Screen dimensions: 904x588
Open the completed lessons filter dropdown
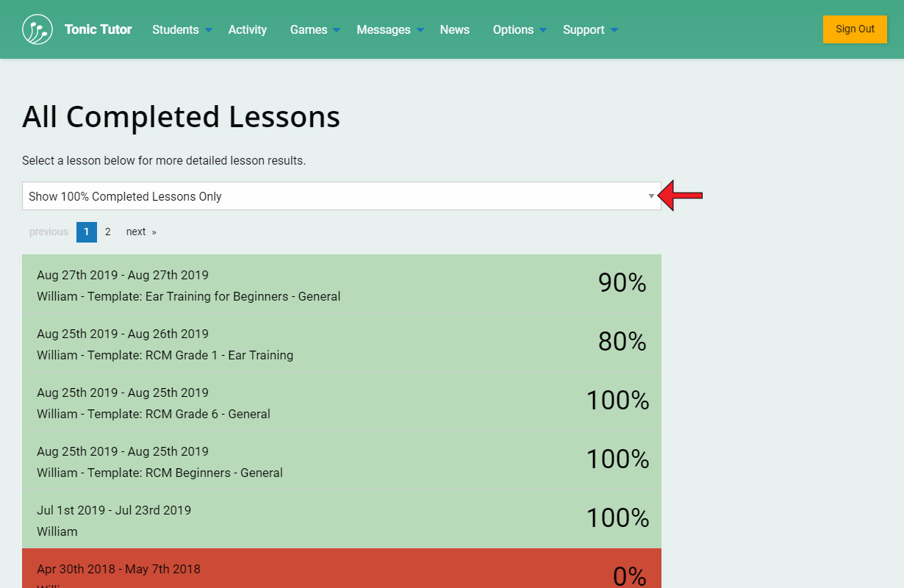(341, 196)
